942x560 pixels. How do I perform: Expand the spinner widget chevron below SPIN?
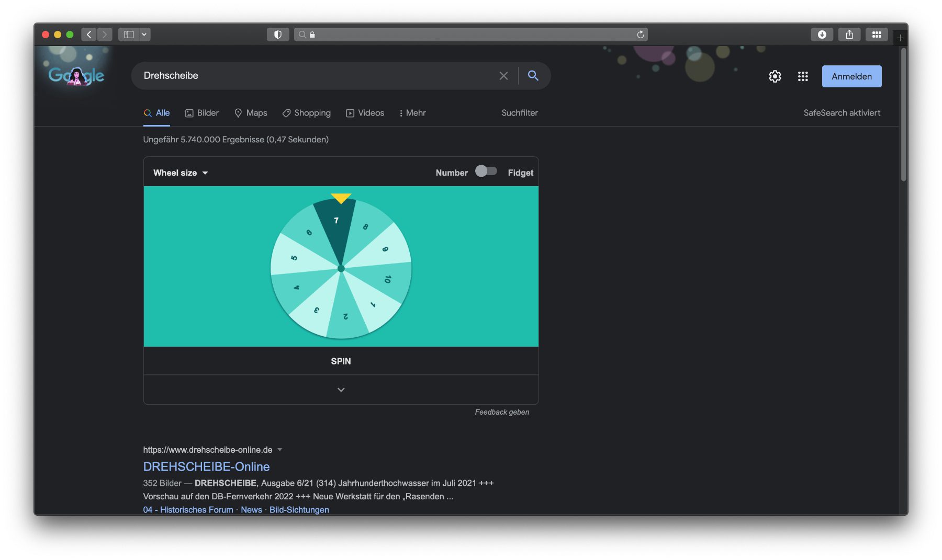(341, 390)
